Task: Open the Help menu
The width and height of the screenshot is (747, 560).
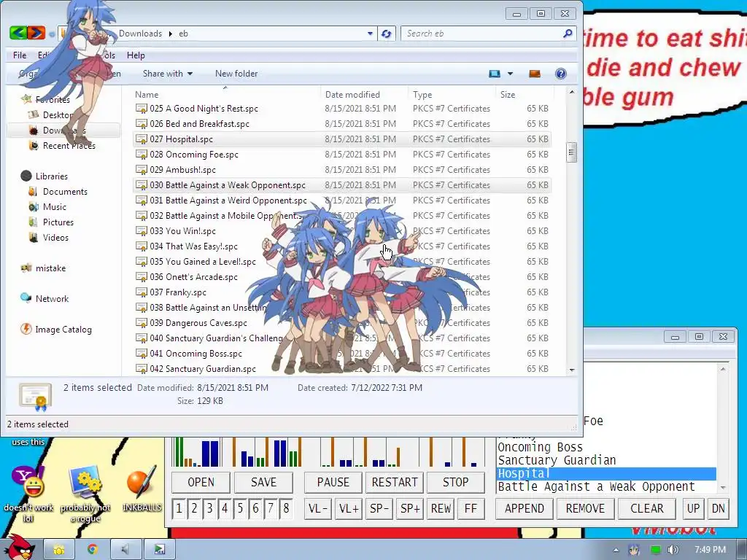Action: pyautogui.click(x=136, y=55)
